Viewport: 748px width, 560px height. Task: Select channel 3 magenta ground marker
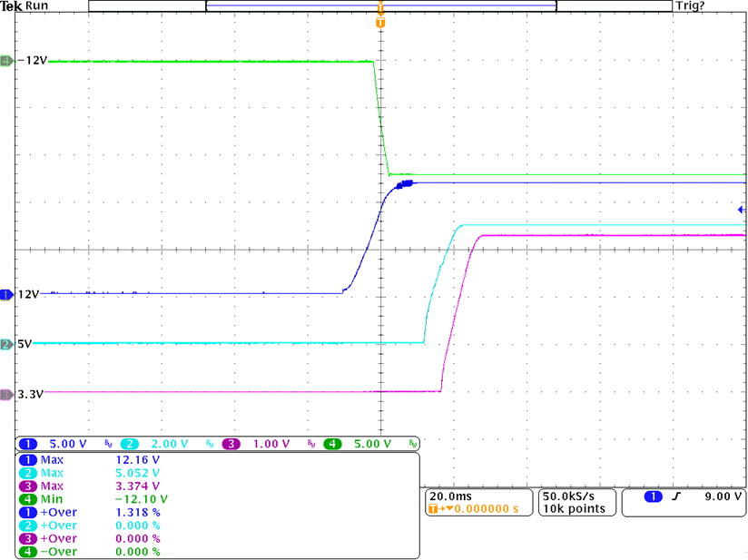click(6, 394)
